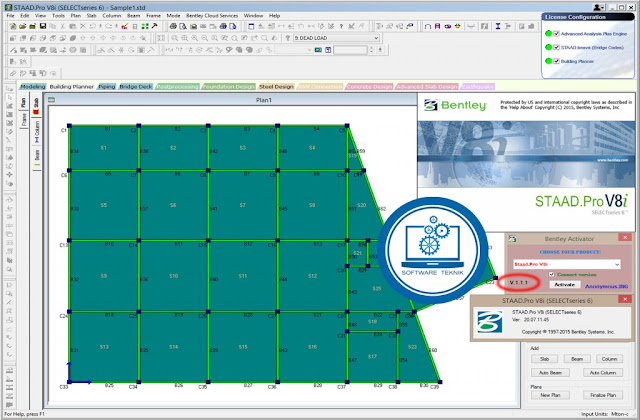Viewport: 640px width, 420px height.
Task: Click the hammer tool icon
Action: (155, 26)
